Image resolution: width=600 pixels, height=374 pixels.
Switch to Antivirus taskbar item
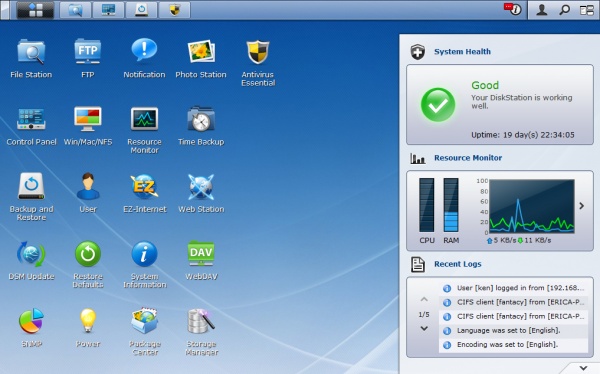click(174, 10)
